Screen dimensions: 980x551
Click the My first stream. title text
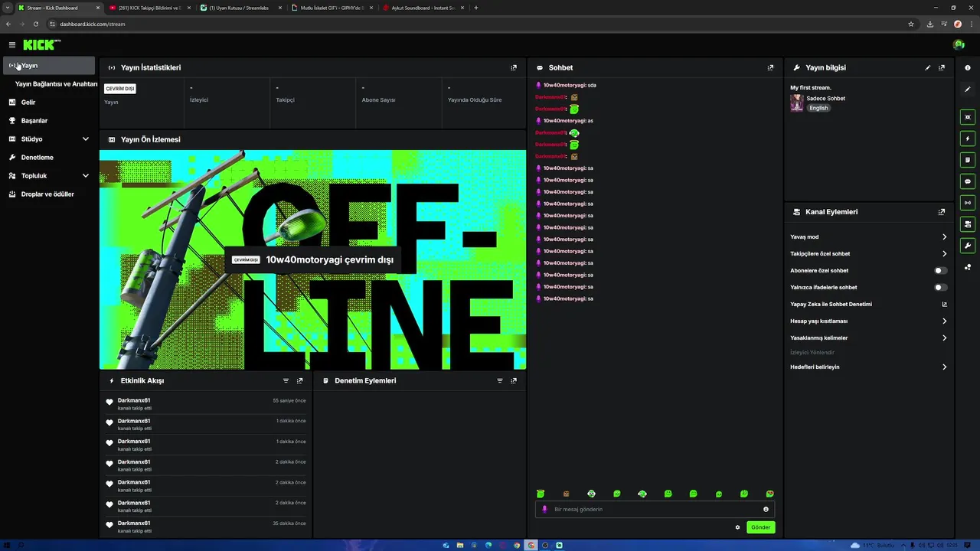point(810,88)
